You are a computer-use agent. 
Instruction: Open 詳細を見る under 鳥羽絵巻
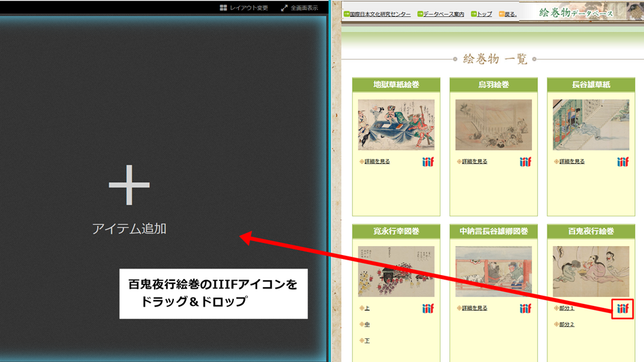(x=475, y=162)
